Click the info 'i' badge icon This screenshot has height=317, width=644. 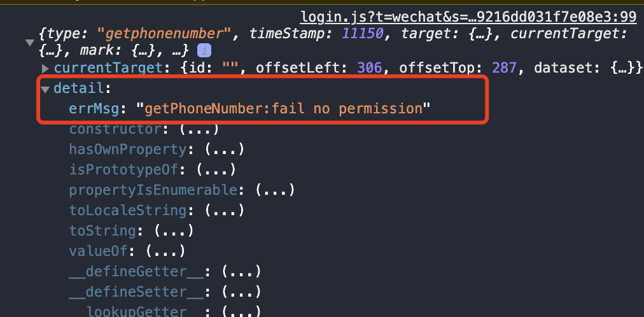click(204, 51)
